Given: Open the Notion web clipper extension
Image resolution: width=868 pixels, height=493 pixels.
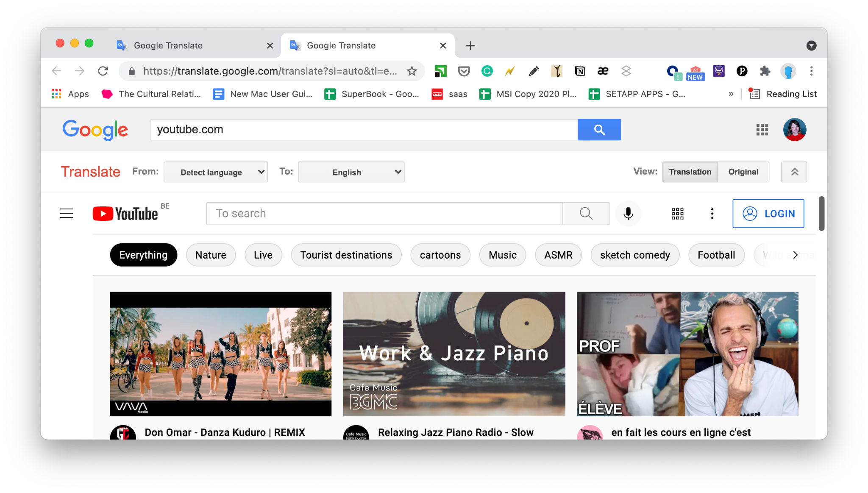Looking at the screenshot, I should click(580, 71).
